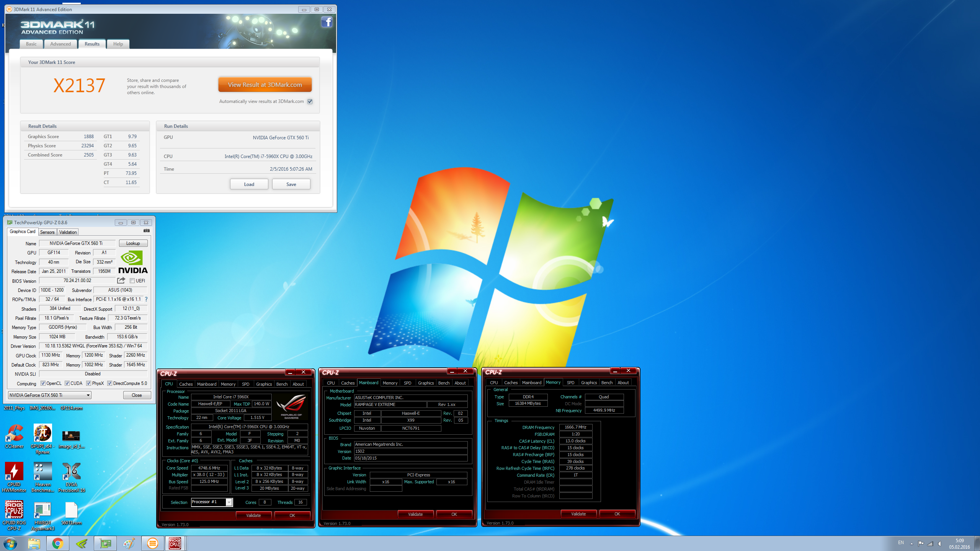This screenshot has height=551, width=980.
Task: Click the orange 3DMark taskbar icon
Action: click(x=152, y=543)
